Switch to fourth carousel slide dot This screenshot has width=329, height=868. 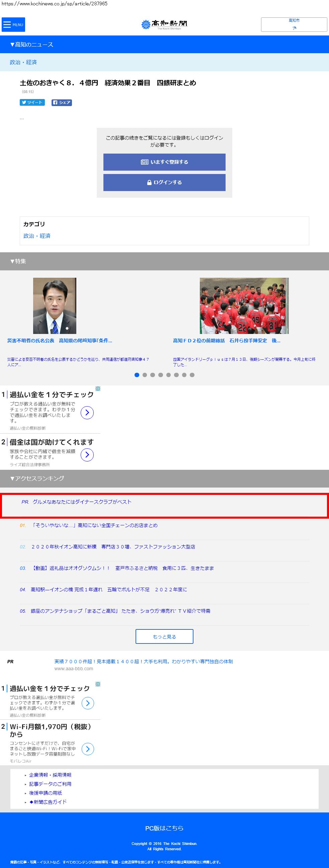coord(160,375)
